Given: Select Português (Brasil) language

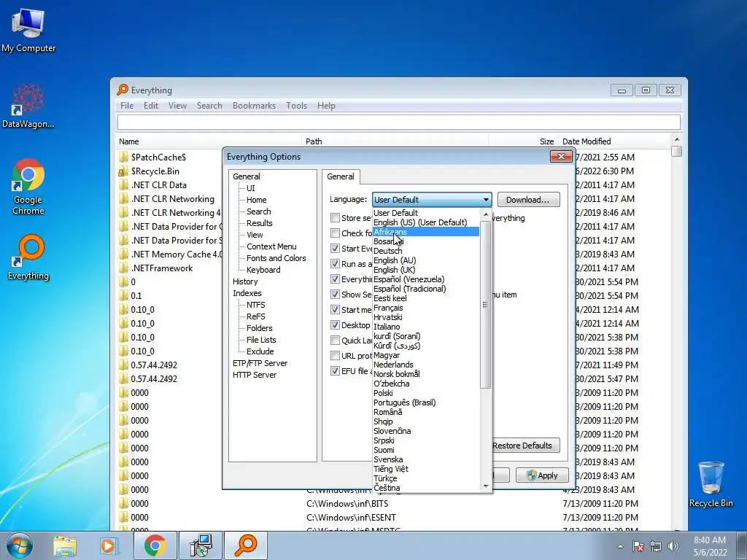Looking at the screenshot, I should (x=426, y=402).
